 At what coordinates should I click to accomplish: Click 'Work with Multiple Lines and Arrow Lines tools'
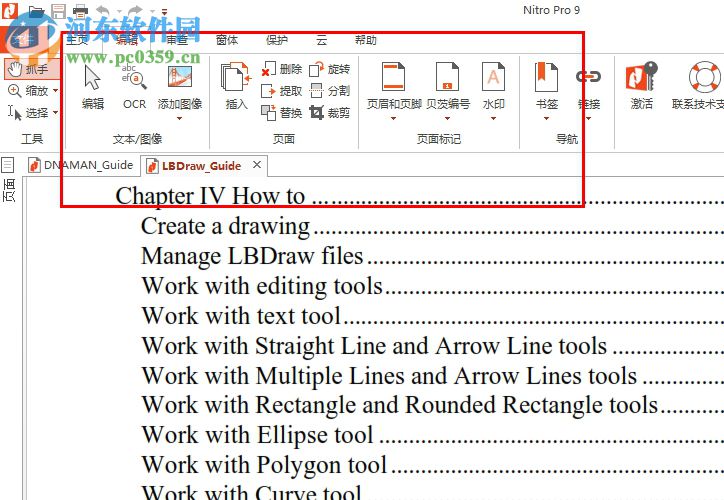[389, 375]
